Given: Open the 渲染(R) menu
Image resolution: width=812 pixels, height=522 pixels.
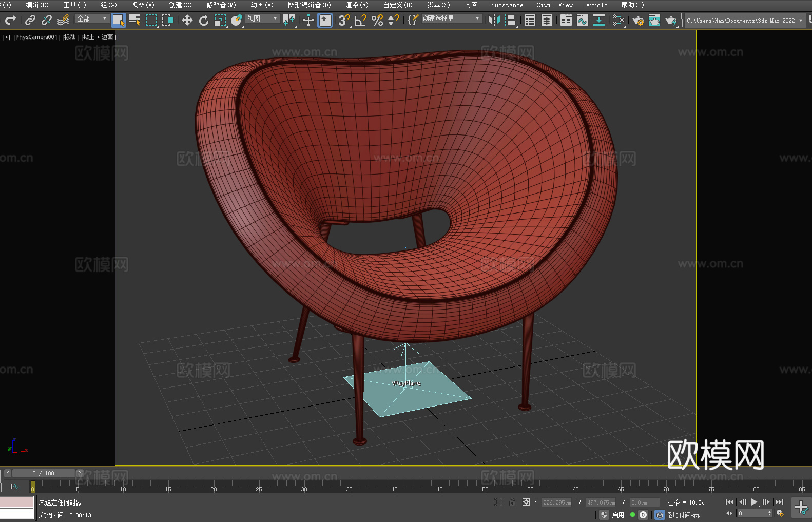Looking at the screenshot, I should (x=357, y=5).
